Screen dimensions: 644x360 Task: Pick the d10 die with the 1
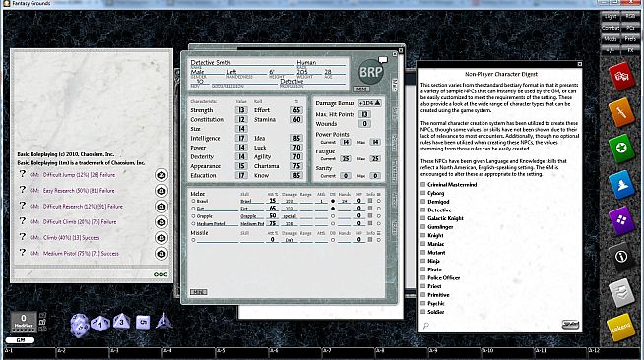100,323
